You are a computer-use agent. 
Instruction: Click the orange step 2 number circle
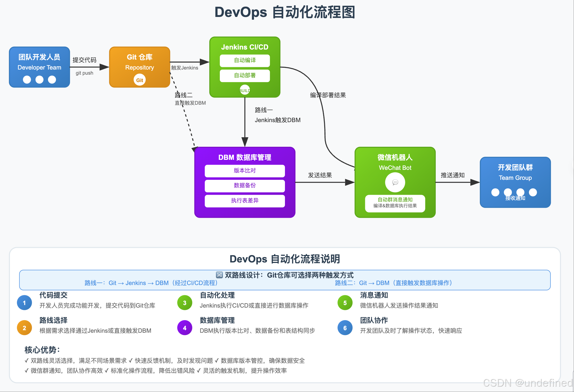click(24, 328)
